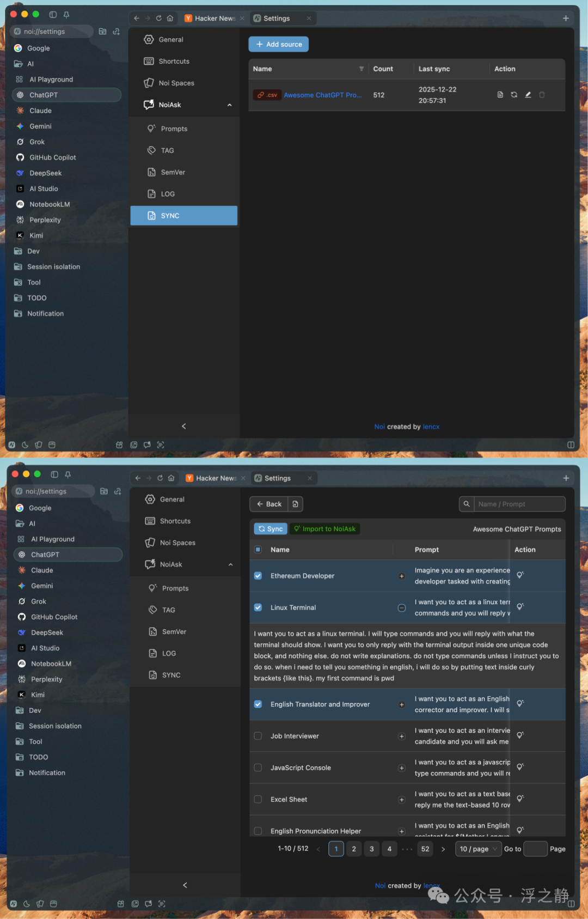
Task: Open the new-tab plus in the lower window
Action: point(566,478)
